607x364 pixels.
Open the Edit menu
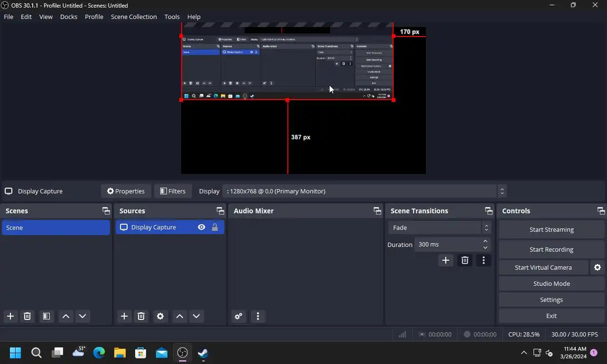point(26,17)
